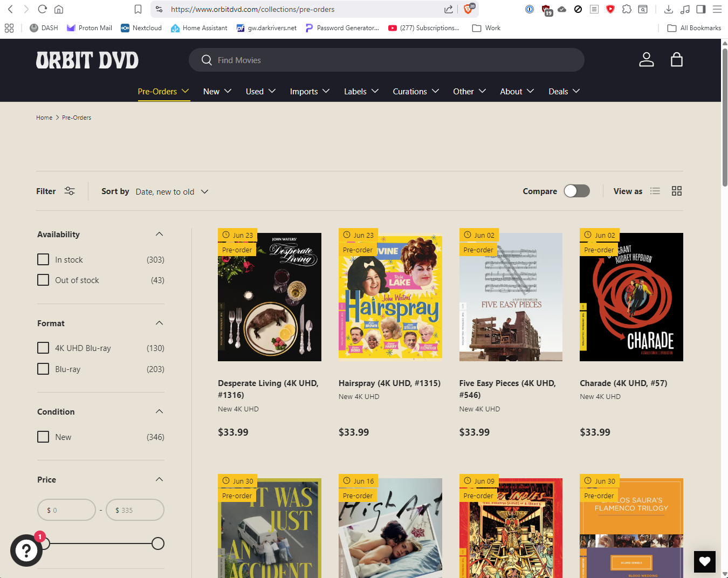
Task: Expand the Labels menu
Action: 361,92
